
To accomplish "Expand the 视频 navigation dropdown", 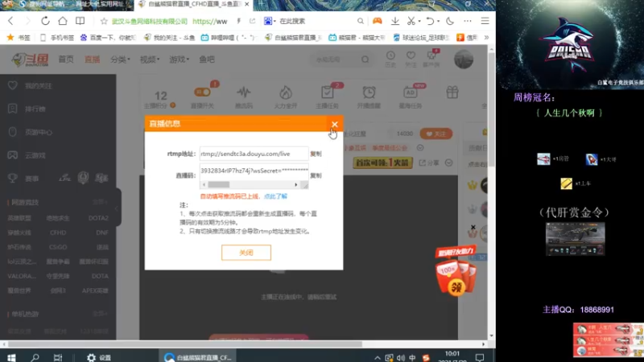I will [150, 60].
